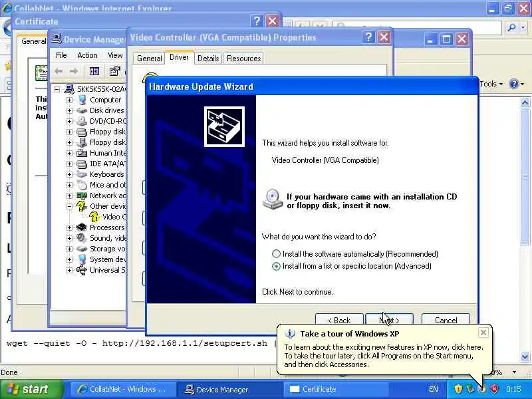
Task: Click the Forward arrow in Device Manager toolbar
Action: tap(74, 71)
